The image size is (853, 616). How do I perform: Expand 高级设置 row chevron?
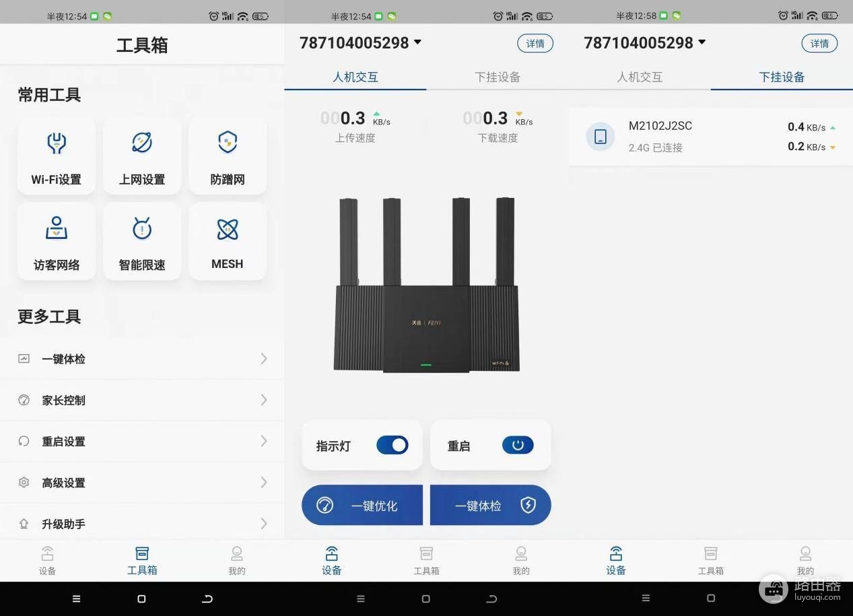[x=264, y=482]
